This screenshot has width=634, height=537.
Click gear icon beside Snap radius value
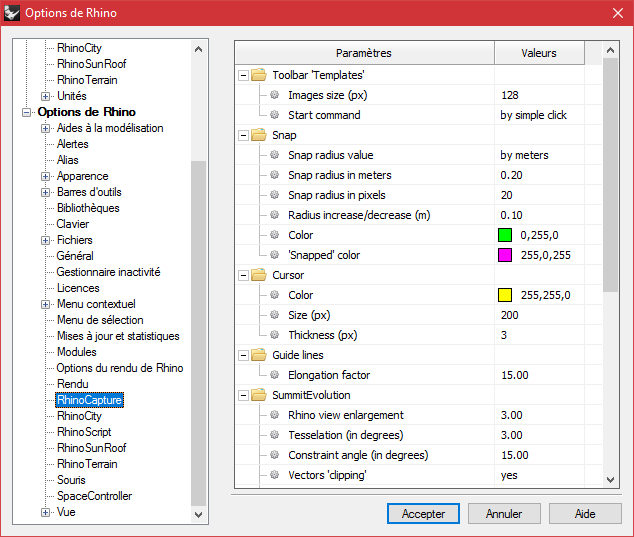[275, 155]
